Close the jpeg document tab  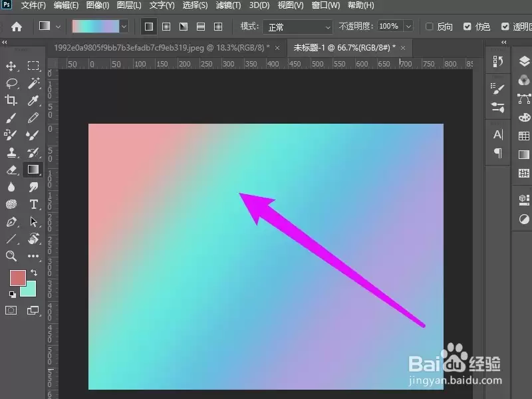(x=277, y=48)
